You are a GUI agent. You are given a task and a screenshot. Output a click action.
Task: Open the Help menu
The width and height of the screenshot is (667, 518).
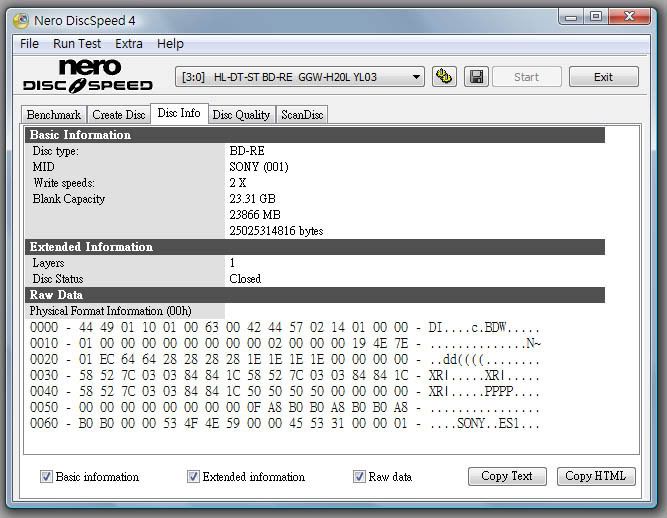170,43
